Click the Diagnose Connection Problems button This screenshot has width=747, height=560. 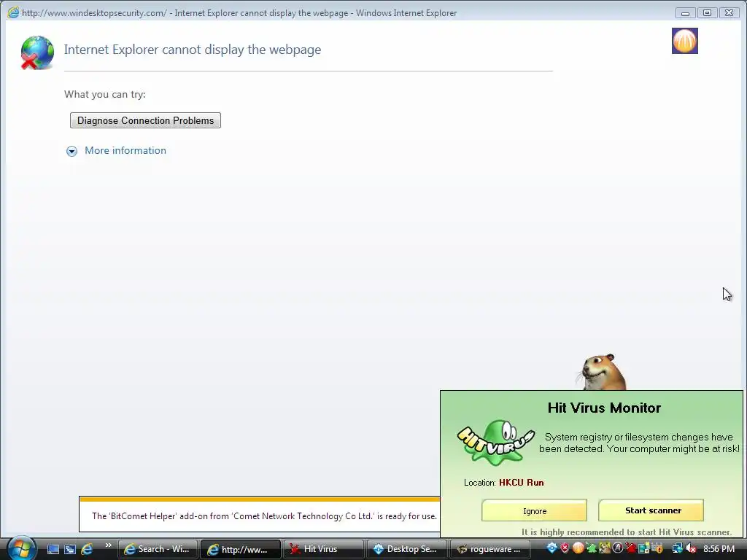(145, 120)
